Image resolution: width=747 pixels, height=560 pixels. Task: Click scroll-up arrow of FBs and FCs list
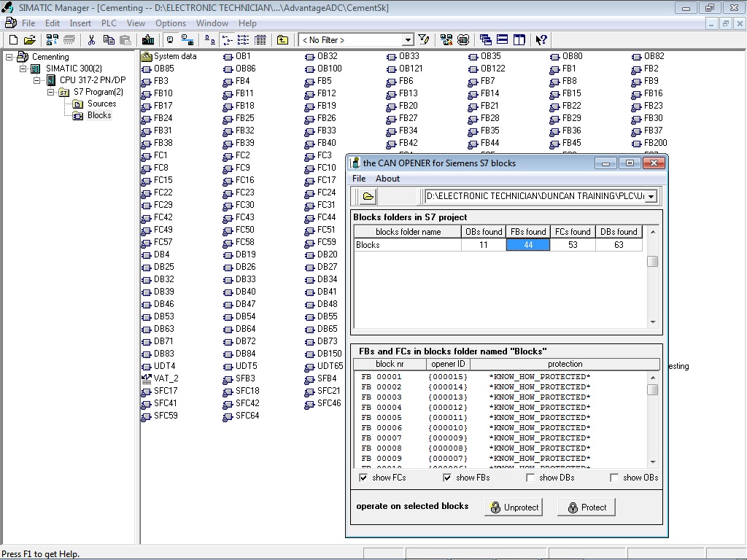pyautogui.click(x=653, y=378)
